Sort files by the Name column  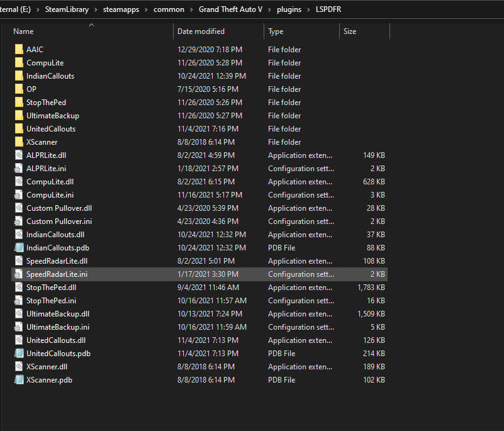click(x=23, y=31)
